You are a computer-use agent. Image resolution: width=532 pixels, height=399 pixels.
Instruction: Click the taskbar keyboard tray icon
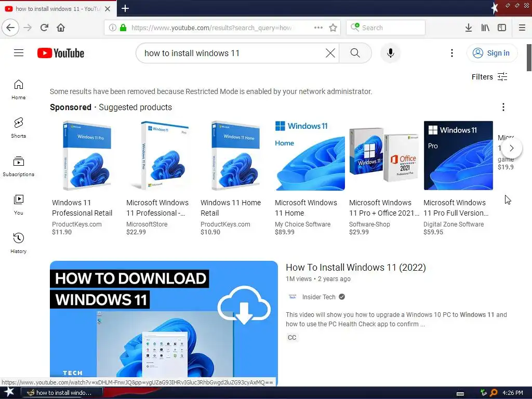pyautogui.click(x=460, y=393)
